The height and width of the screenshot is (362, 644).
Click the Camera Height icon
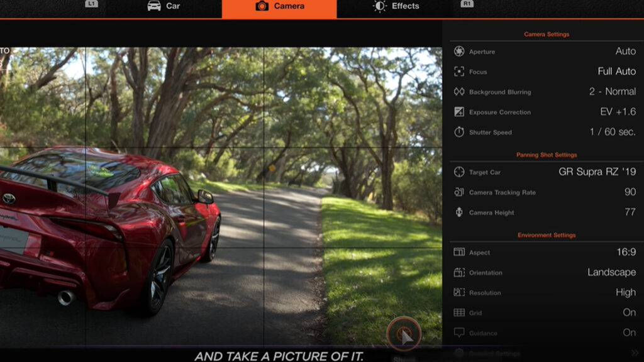point(458,212)
